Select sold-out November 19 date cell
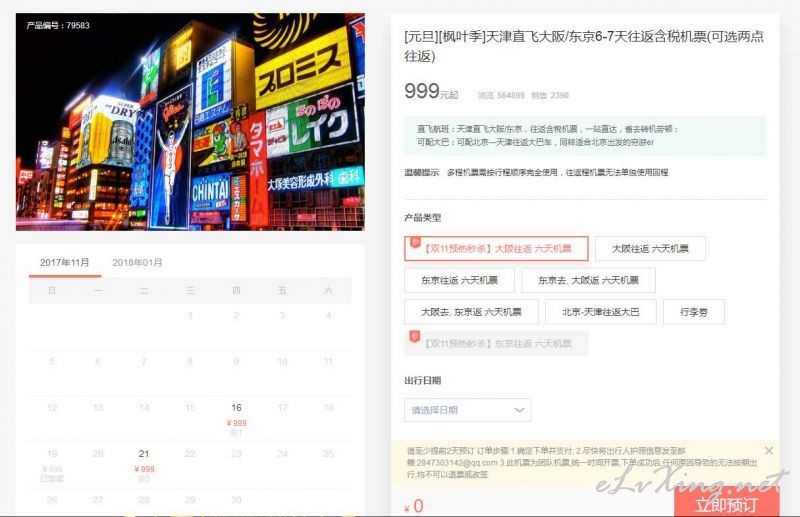 point(52,465)
